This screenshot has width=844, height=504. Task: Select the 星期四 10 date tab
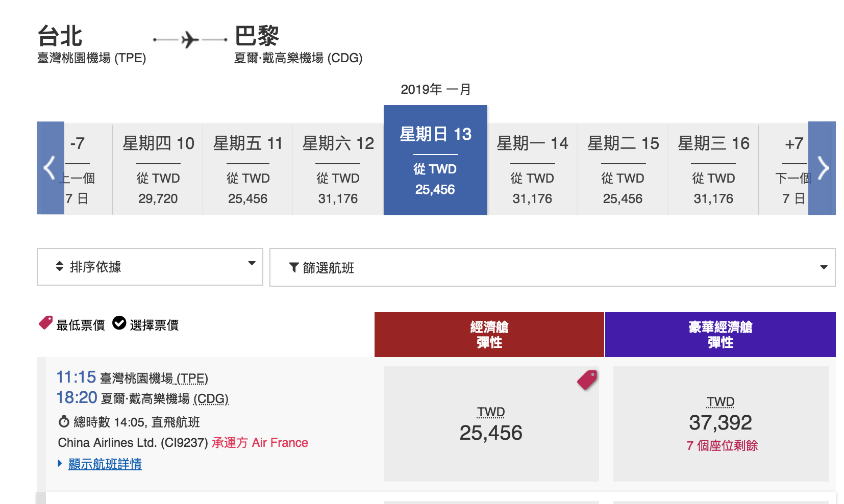pyautogui.click(x=158, y=169)
